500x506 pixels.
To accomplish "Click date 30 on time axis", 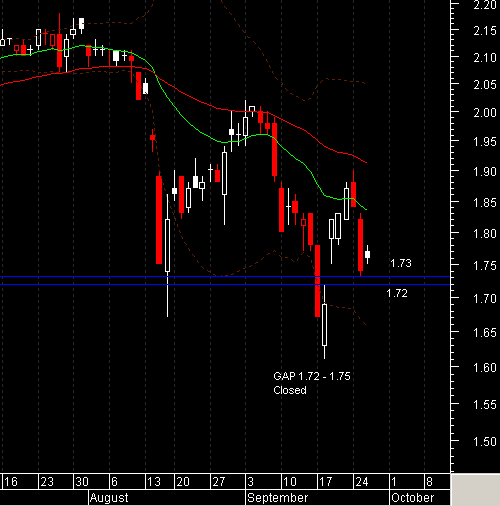I will tap(82, 482).
